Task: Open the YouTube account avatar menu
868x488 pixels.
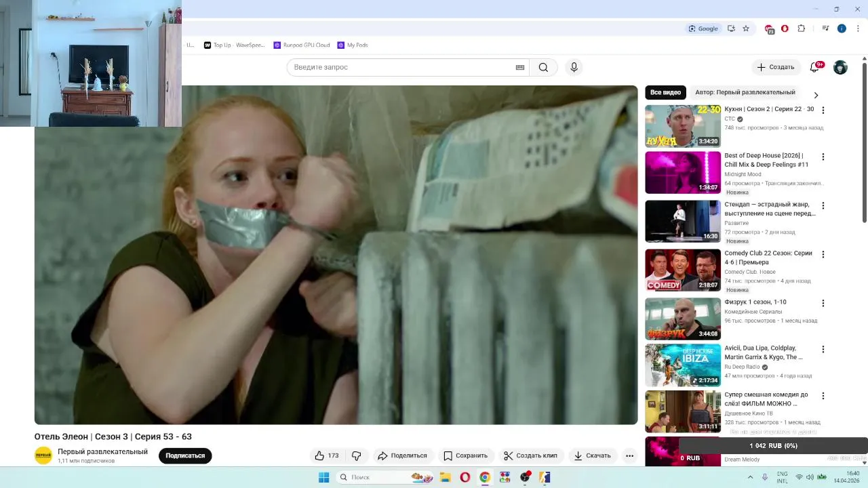Action: point(840,67)
